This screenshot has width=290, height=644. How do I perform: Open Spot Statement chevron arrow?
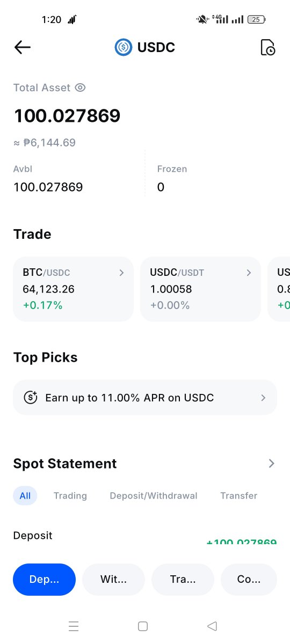click(271, 463)
